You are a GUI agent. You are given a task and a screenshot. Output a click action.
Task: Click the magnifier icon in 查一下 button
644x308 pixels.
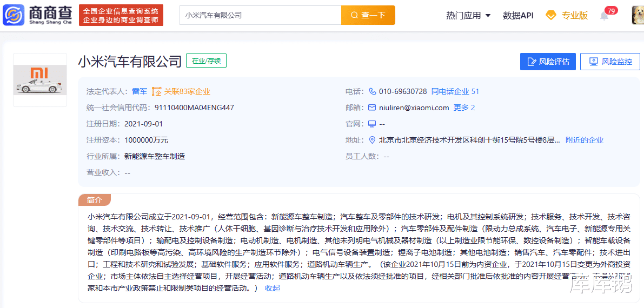[355, 15]
